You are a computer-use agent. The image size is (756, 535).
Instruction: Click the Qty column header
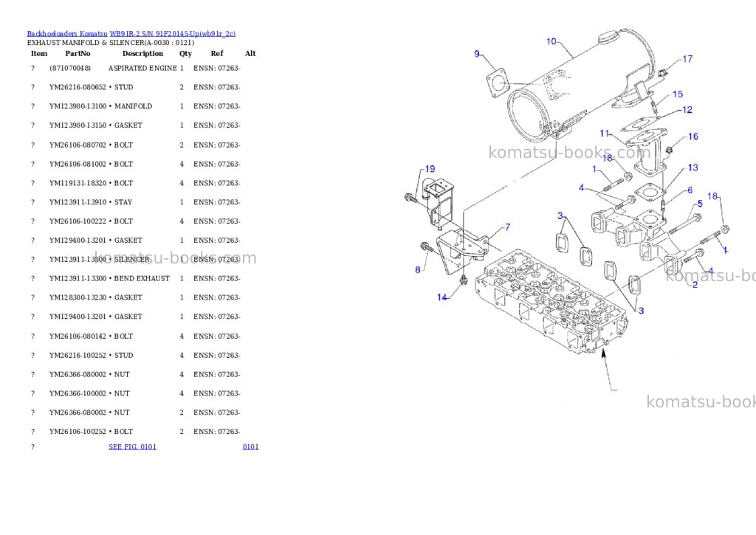click(185, 53)
